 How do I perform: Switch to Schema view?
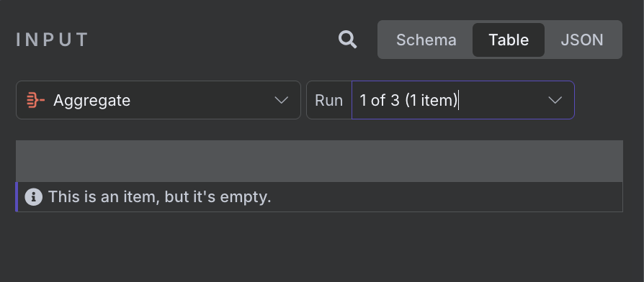[x=426, y=40]
